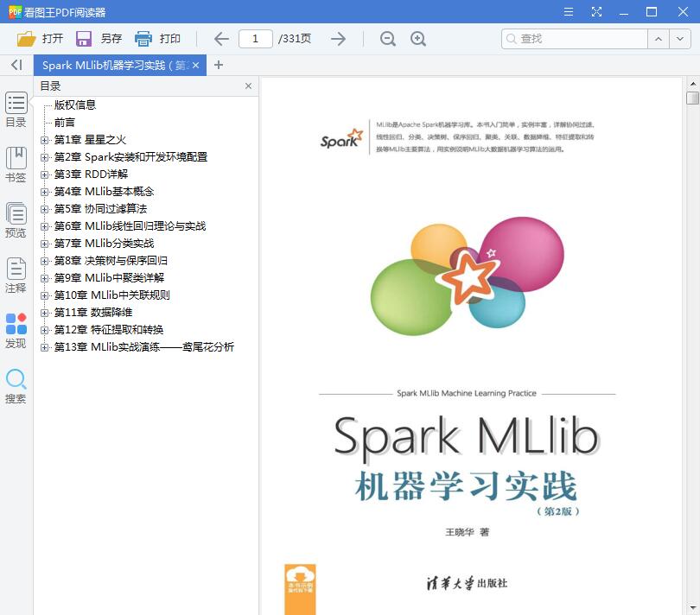Viewport: 700px width, 615px height.
Task: Expand 第8章 决策树与保序回归 node
Action: click(44, 261)
